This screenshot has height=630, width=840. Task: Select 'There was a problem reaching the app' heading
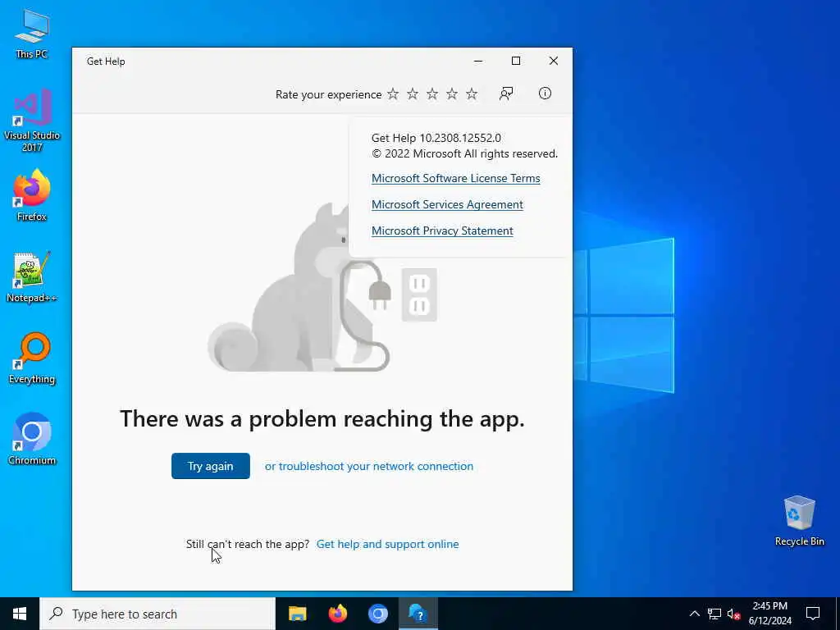[322, 418]
